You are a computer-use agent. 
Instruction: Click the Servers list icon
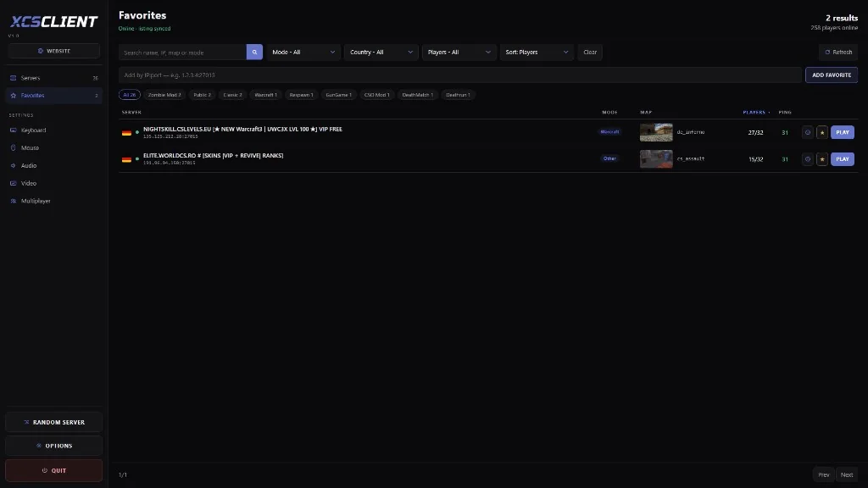coord(14,78)
